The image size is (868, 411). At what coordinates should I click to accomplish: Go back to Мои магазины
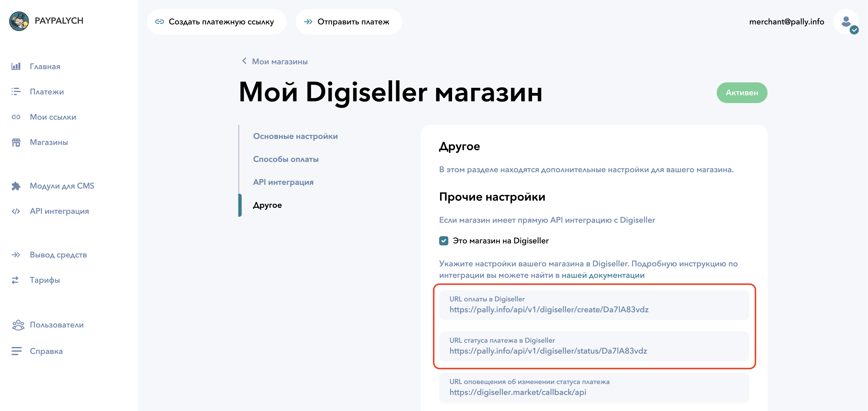point(280,62)
